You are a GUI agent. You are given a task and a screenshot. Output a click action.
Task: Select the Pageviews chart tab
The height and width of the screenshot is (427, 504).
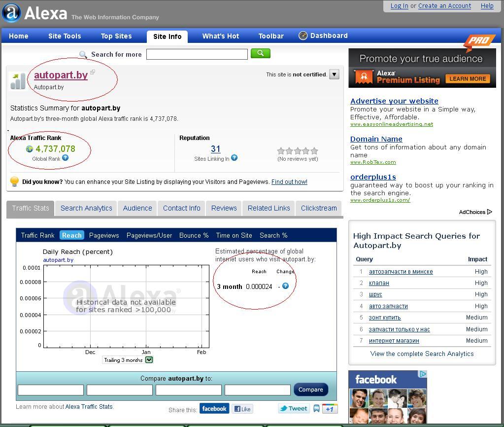(x=104, y=235)
